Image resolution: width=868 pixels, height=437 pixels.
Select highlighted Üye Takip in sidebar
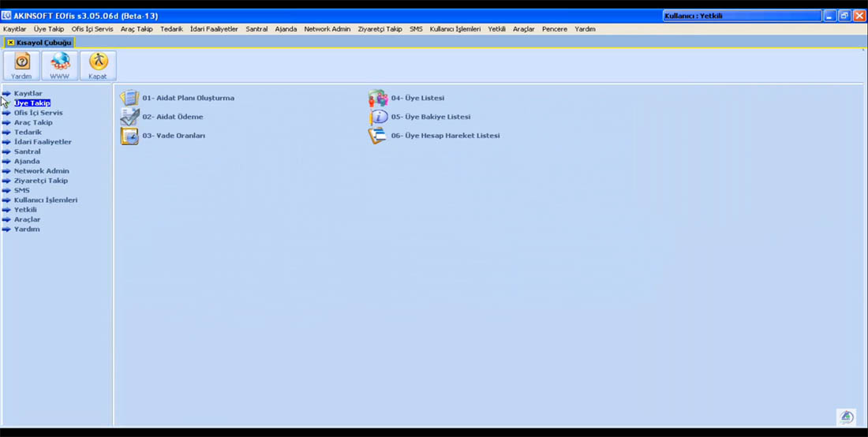coord(32,103)
